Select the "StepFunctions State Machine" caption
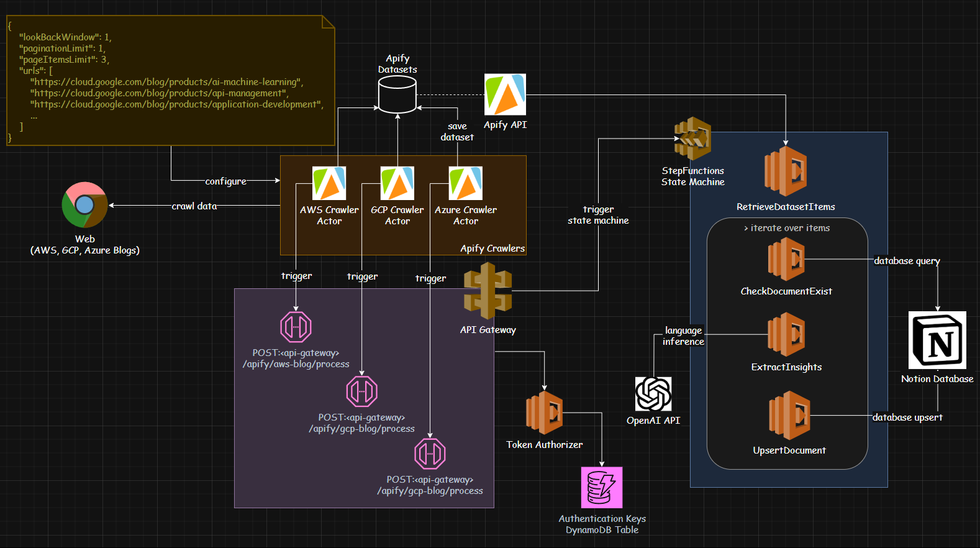Screen dimensions: 980x548 pyautogui.click(x=692, y=176)
